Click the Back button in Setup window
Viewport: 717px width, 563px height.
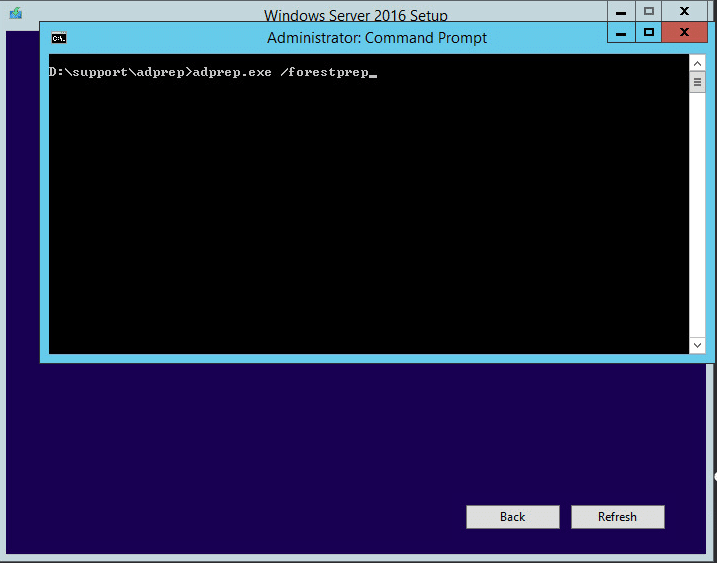click(513, 517)
